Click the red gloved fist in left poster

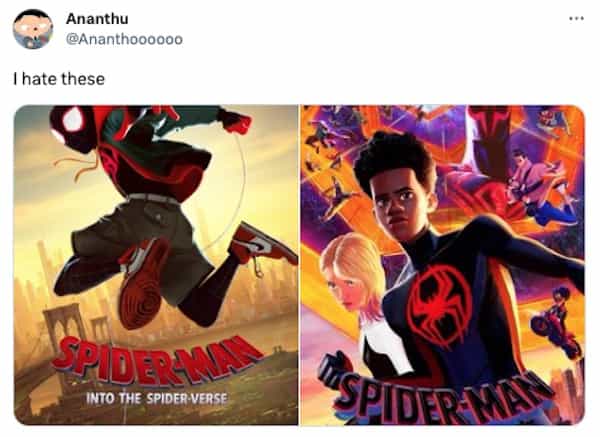tap(235, 121)
